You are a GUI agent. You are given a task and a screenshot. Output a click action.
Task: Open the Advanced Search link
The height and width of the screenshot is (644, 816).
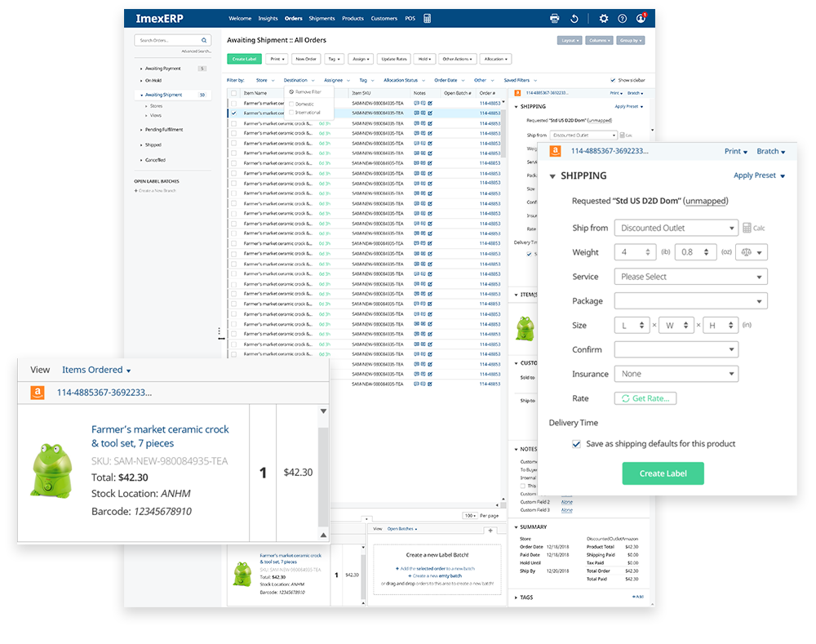(196, 51)
